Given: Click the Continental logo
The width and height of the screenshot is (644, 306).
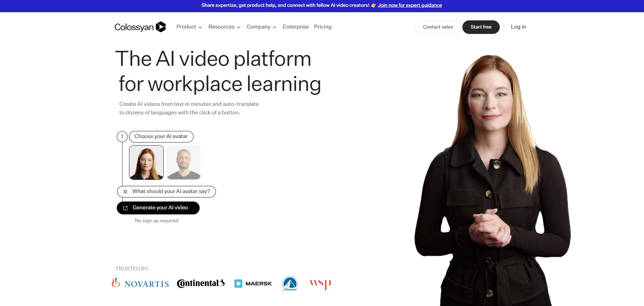Looking at the screenshot, I should click(x=201, y=283).
